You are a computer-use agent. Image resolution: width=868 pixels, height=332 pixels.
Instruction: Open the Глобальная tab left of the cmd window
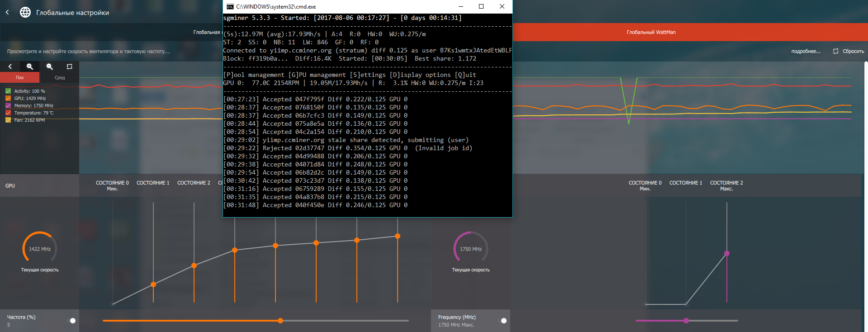coord(207,32)
